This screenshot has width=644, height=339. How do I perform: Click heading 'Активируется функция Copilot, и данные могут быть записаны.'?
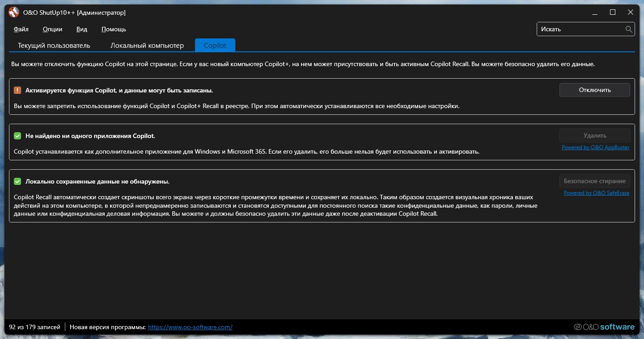click(119, 90)
